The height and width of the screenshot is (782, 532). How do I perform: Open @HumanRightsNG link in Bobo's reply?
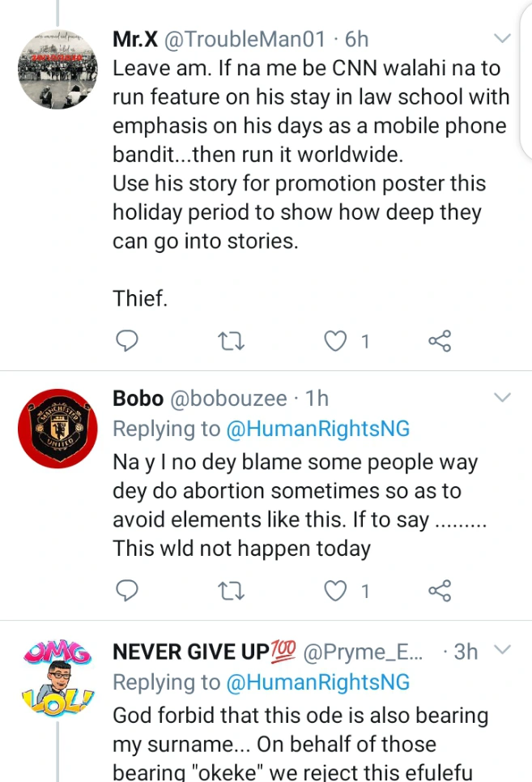point(317,429)
